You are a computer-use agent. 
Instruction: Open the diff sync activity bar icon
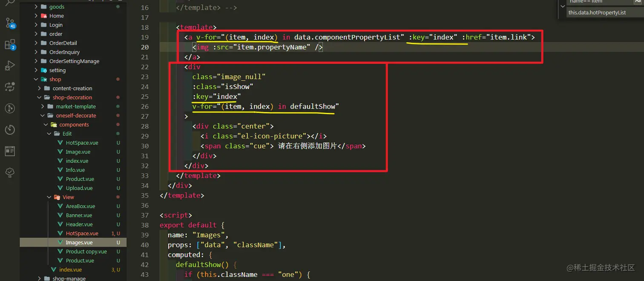coord(9,87)
